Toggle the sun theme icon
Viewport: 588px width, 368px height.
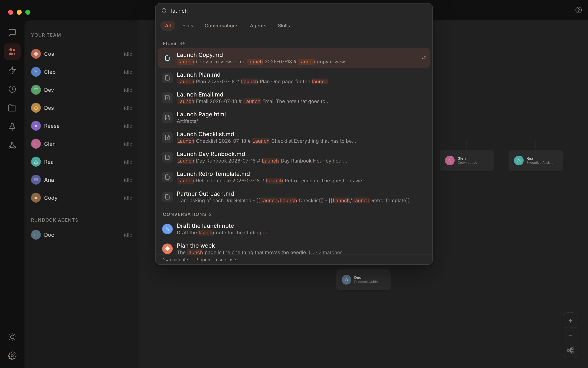12,337
